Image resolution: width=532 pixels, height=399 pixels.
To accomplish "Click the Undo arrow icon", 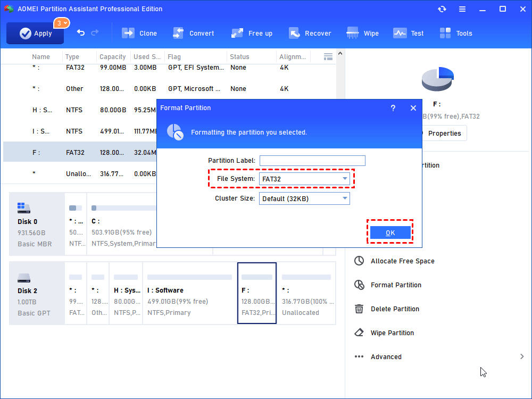I will 81,32.
